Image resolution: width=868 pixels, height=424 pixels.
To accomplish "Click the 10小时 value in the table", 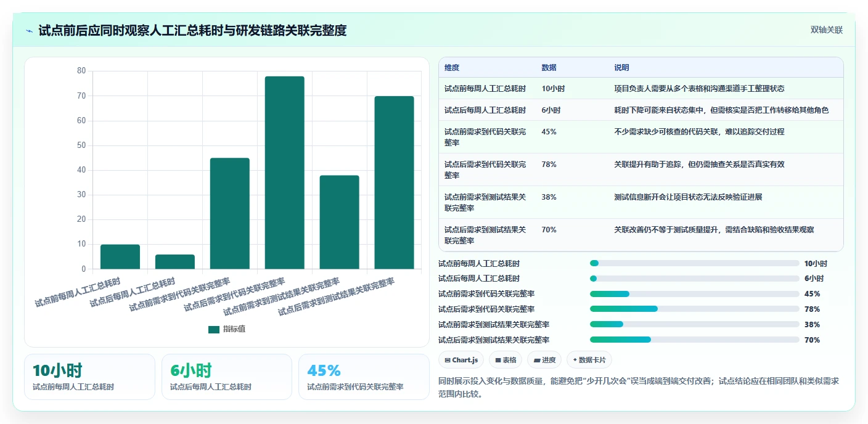I will click(553, 89).
